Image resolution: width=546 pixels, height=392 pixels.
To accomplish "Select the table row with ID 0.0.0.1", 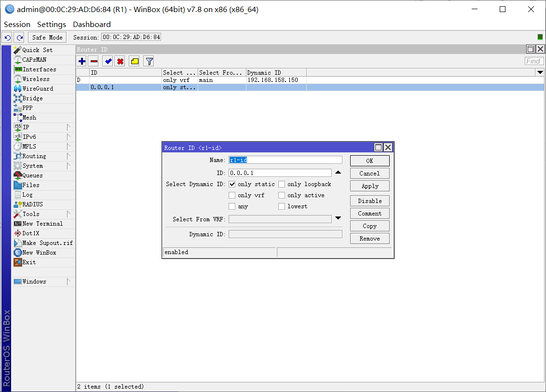I will click(x=310, y=87).
